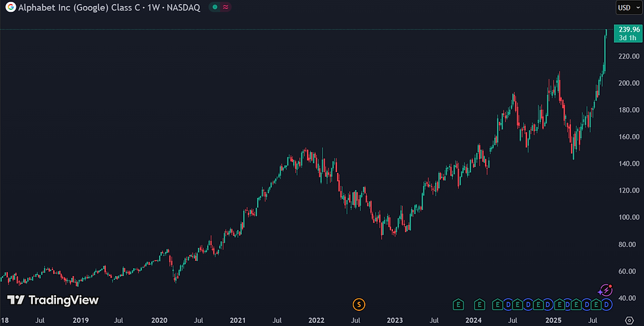Click the earliest green earnings E marker
644x326 pixels.
coord(459,305)
